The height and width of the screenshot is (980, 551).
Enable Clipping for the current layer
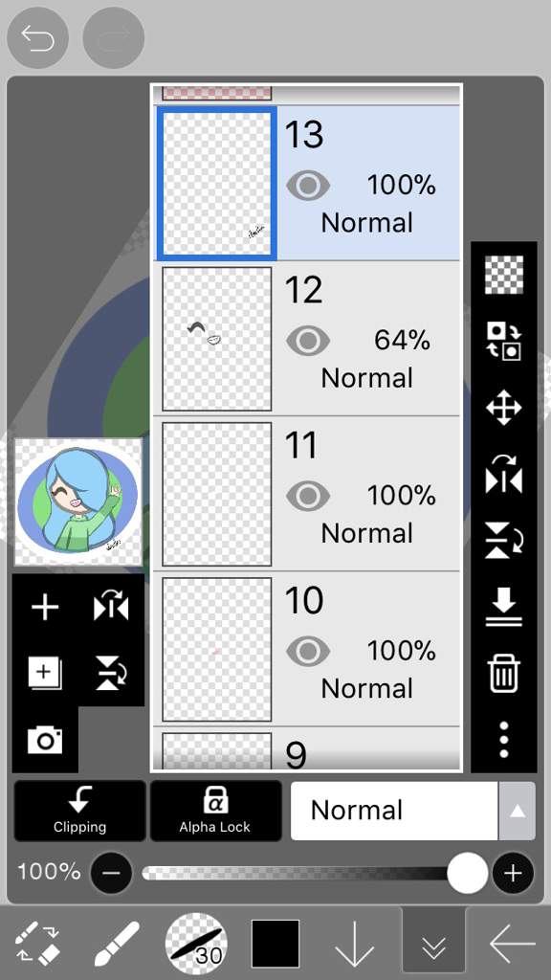pyautogui.click(x=79, y=811)
